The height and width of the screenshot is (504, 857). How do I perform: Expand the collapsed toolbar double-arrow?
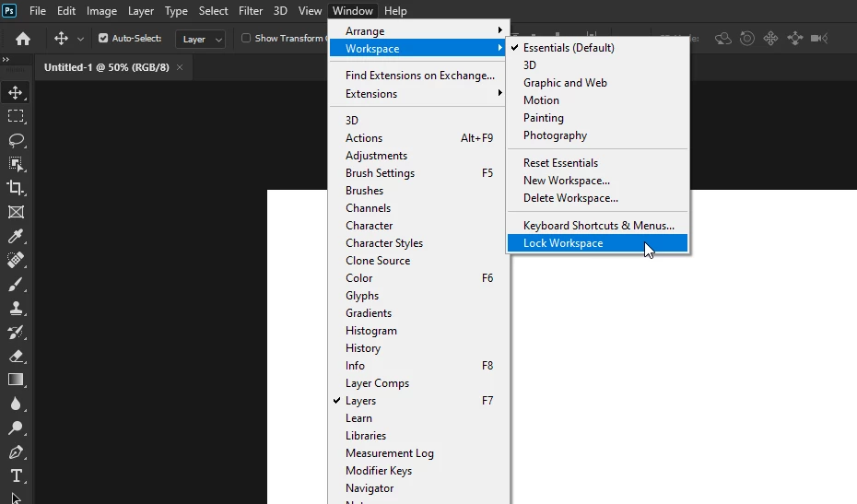(x=6, y=59)
